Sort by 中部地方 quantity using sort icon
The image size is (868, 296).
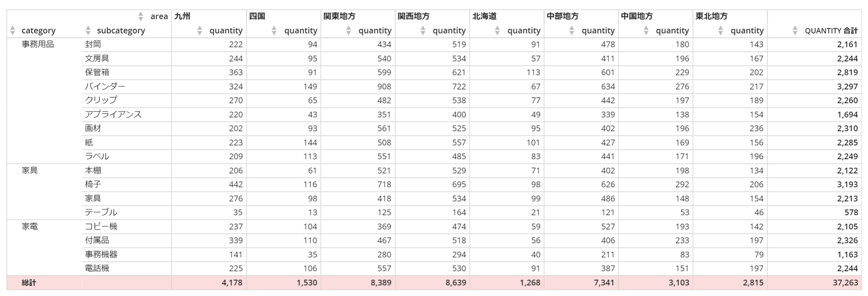coord(572,30)
